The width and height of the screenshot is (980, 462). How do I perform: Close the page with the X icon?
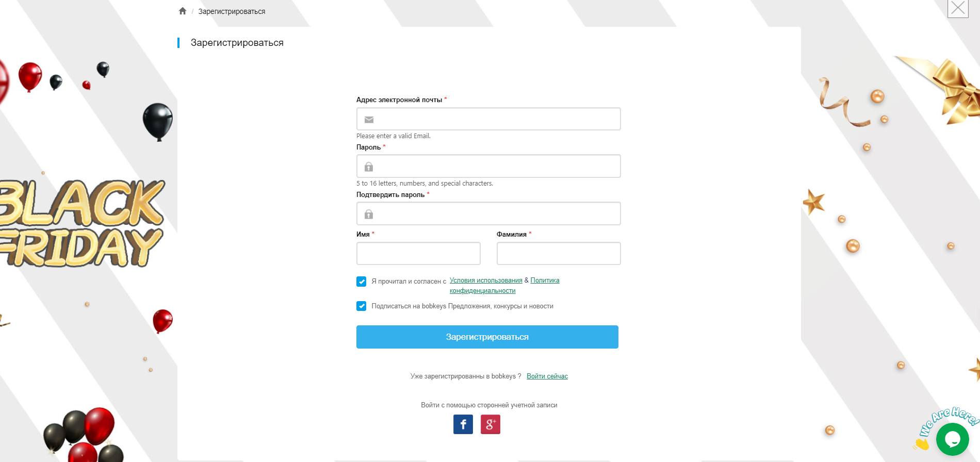(958, 8)
